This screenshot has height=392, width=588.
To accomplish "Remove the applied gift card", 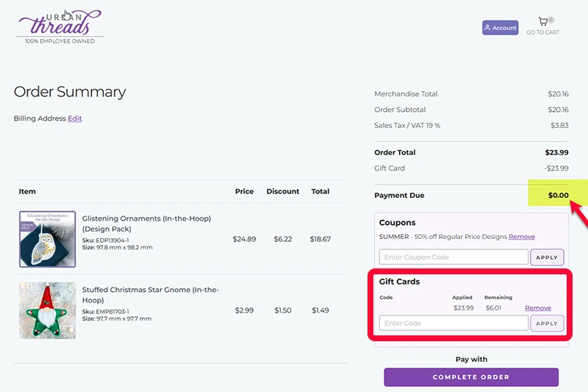I will (x=538, y=308).
